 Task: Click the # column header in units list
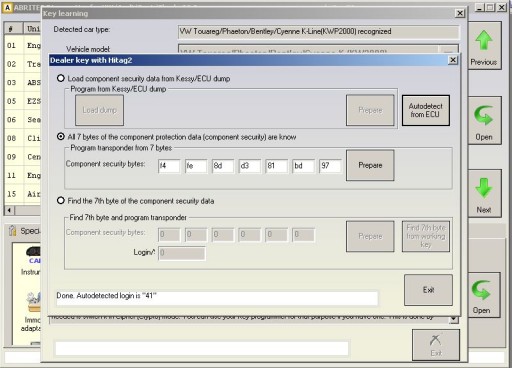coord(13,29)
